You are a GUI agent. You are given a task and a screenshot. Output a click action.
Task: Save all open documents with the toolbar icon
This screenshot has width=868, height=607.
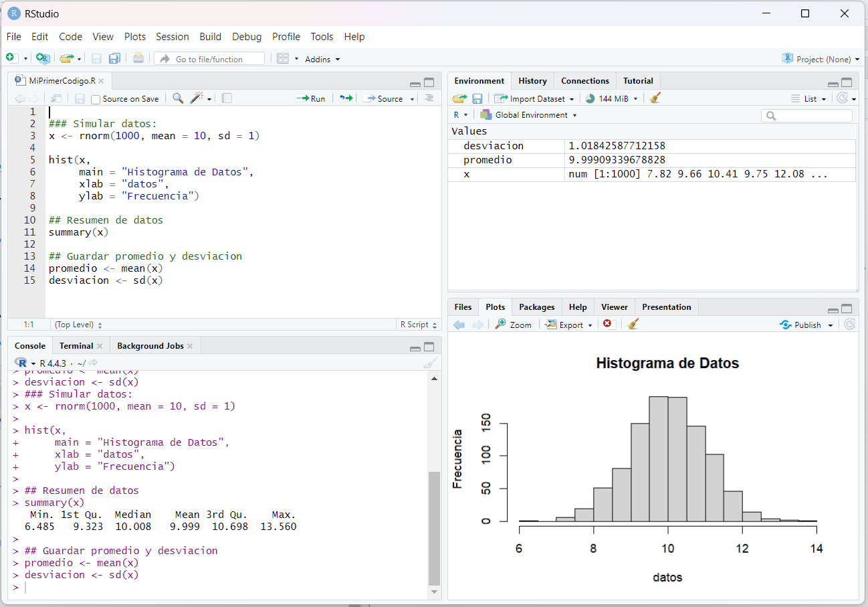(114, 59)
